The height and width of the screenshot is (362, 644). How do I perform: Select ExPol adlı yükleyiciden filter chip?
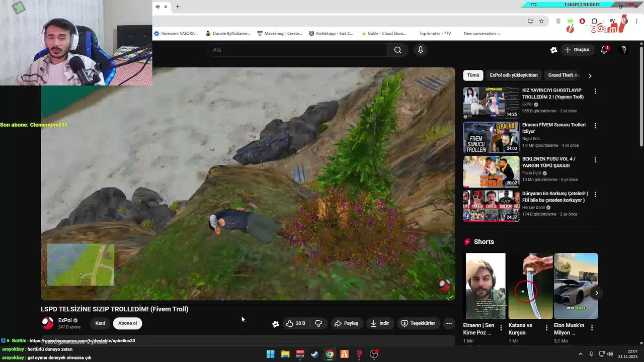514,75
